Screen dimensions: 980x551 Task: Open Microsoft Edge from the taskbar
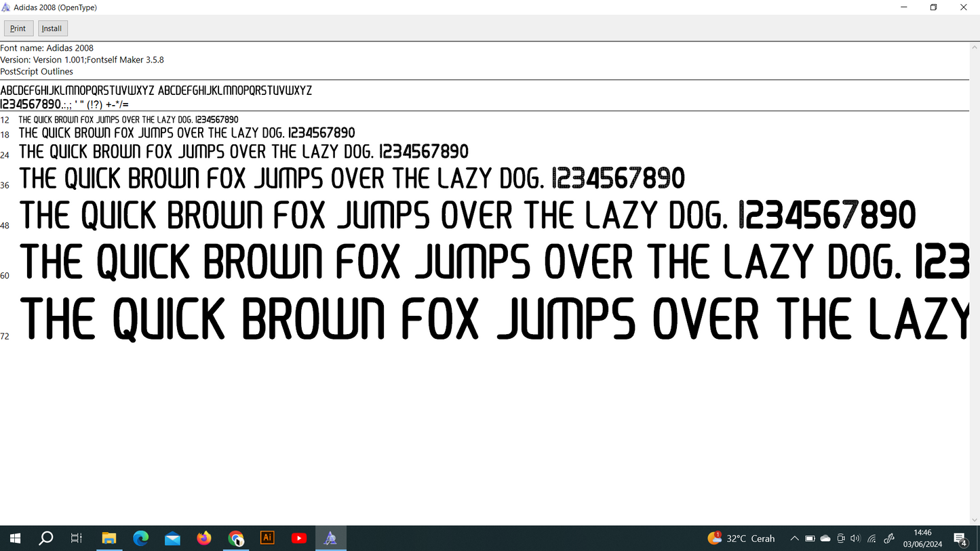[x=140, y=537]
